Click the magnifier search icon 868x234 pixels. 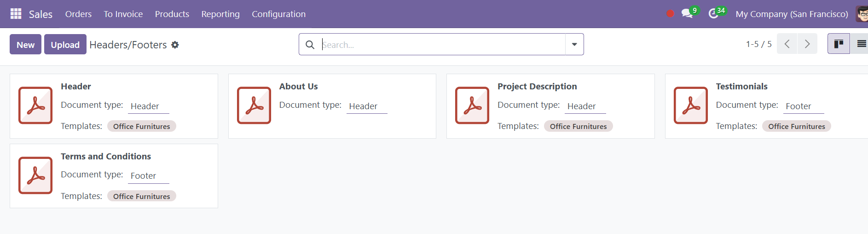310,45
